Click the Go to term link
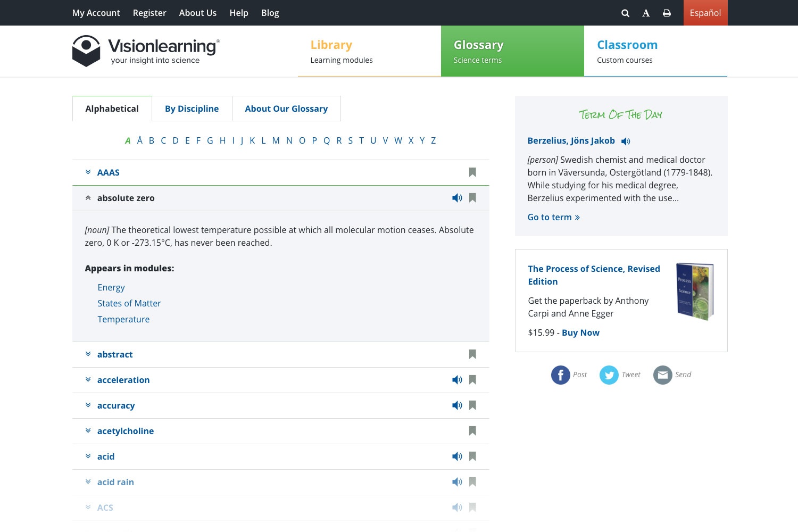This screenshot has width=798, height=532. tap(554, 217)
